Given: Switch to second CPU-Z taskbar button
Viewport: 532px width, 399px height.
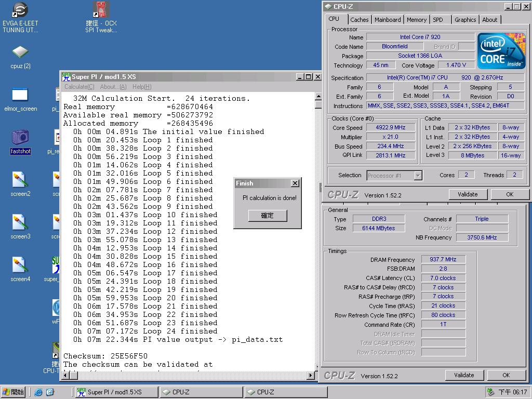Looking at the screenshot, I should point(286,392).
